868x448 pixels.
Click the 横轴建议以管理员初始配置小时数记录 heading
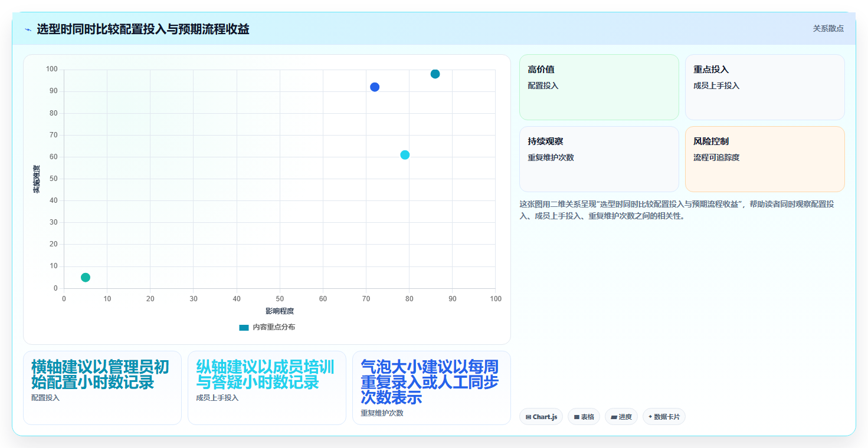tap(101, 374)
